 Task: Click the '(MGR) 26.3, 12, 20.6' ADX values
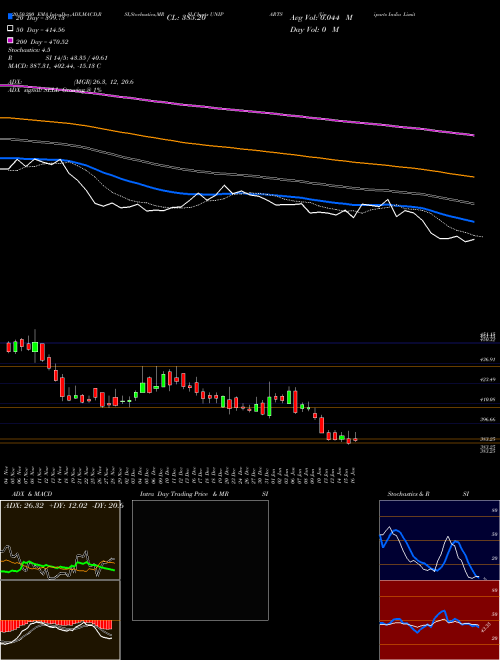(104, 82)
